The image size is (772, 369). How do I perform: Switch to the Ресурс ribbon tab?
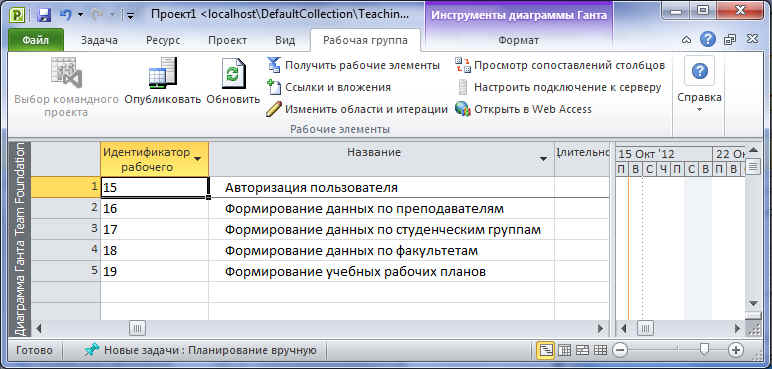pos(163,40)
